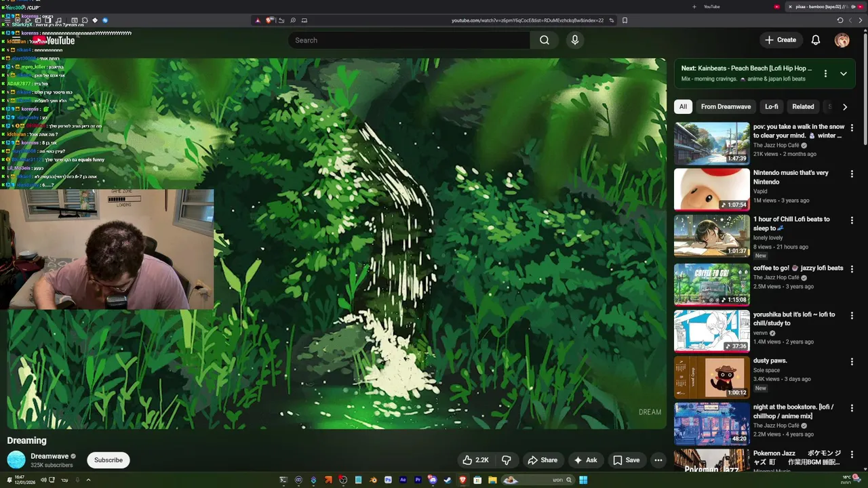Click the taskbar volume speaker icon

coord(43,480)
